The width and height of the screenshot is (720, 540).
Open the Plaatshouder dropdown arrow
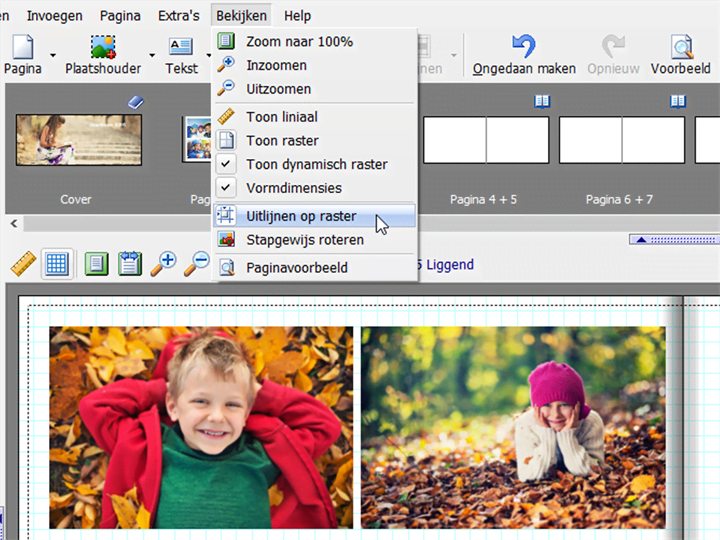152,56
